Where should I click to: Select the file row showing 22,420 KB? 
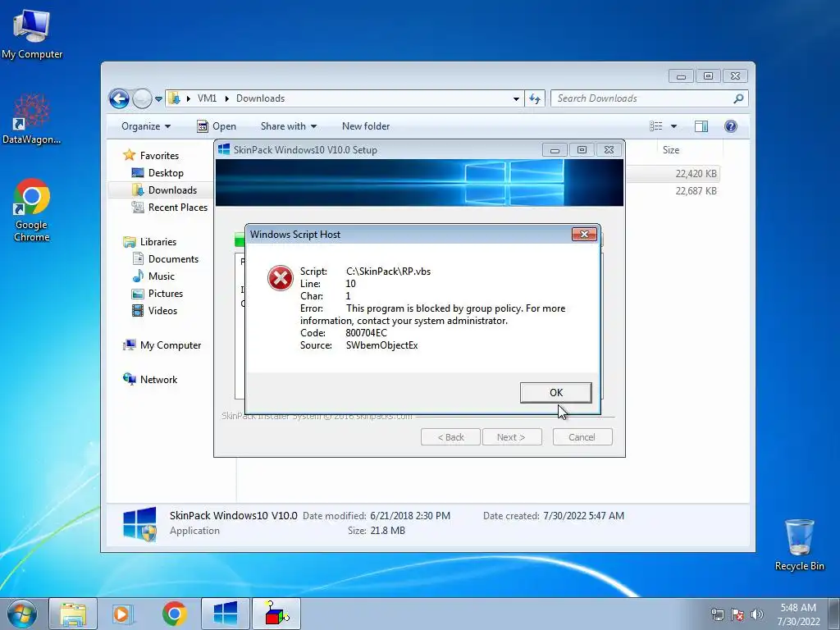[x=673, y=174]
